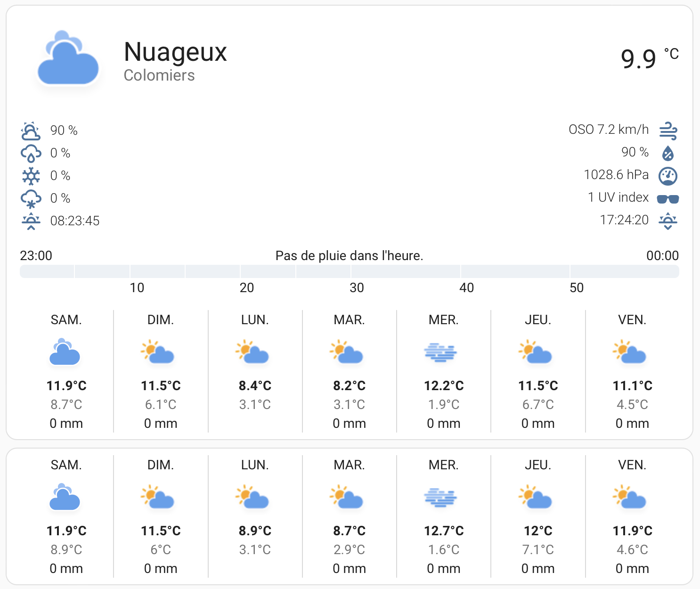Viewport: 700px width, 589px height.
Task: Open the Nuageux current condition title
Action: click(175, 52)
